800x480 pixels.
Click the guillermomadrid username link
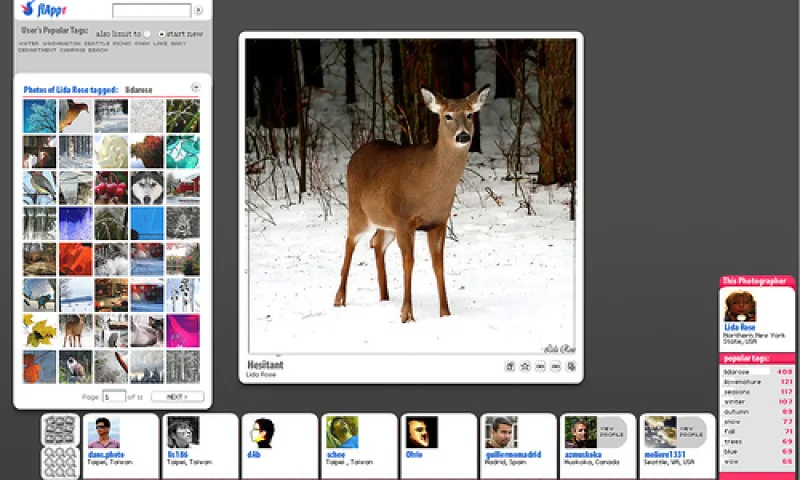click(x=512, y=454)
